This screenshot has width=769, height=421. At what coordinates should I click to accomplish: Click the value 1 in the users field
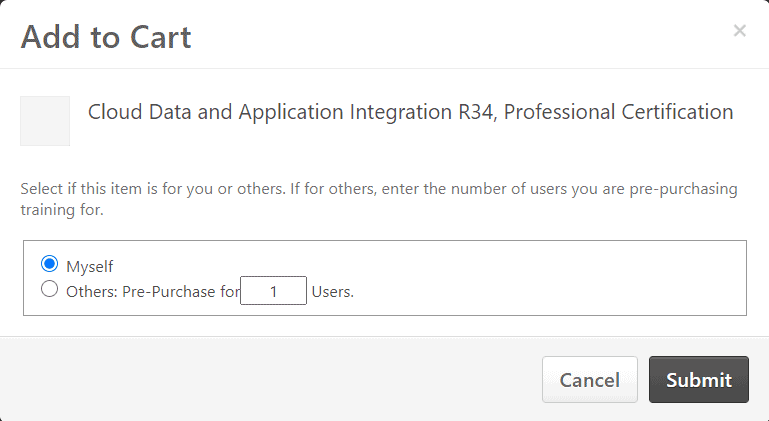[274, 291]
